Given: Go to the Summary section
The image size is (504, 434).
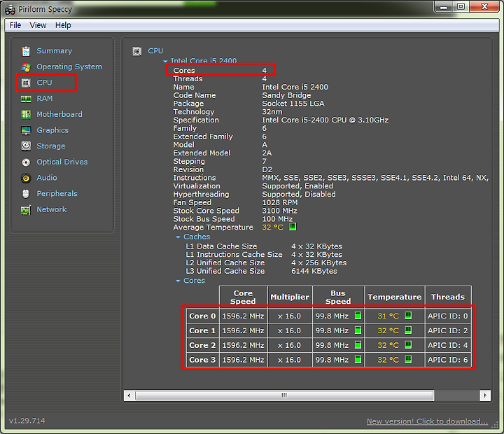Looking at the screenshot, I should 55,51.
